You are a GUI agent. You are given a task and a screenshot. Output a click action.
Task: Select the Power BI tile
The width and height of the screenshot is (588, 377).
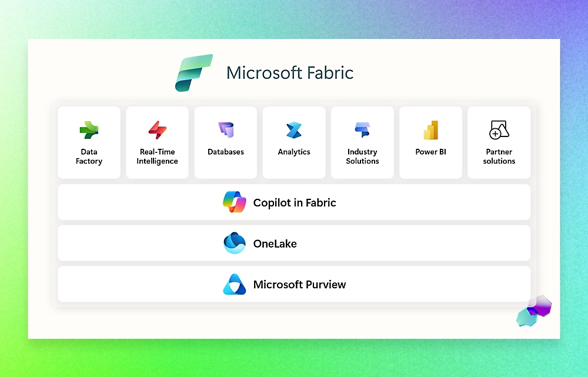click(430, 142)
